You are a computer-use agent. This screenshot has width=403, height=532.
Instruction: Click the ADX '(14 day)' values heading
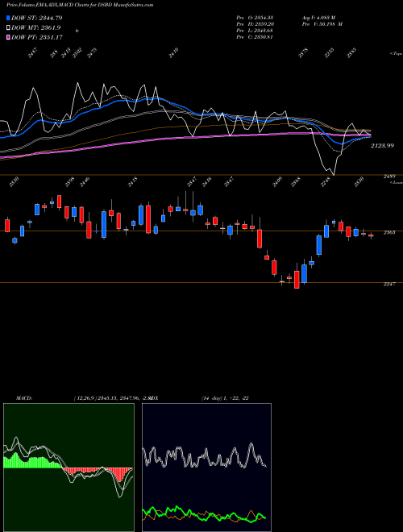[225, 398]
